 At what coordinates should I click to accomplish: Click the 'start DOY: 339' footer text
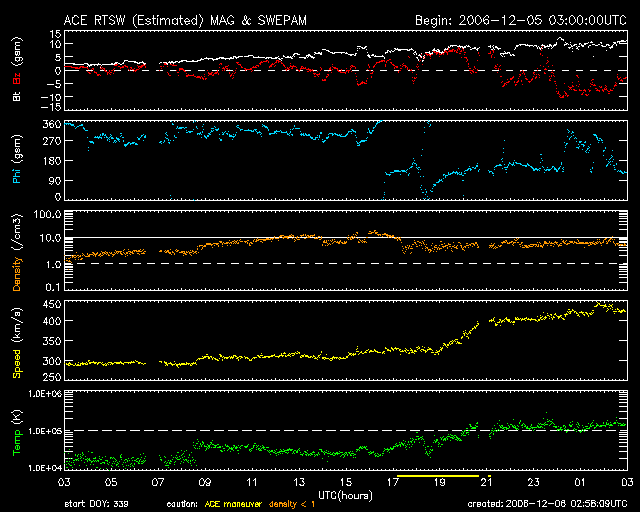coord(97,504)
